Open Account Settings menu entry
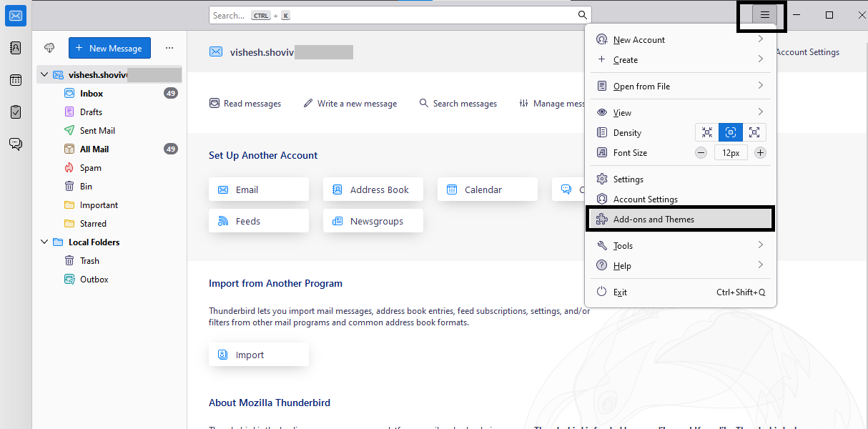This screenshot has width=868, height=429. click(x=681, y=199)
